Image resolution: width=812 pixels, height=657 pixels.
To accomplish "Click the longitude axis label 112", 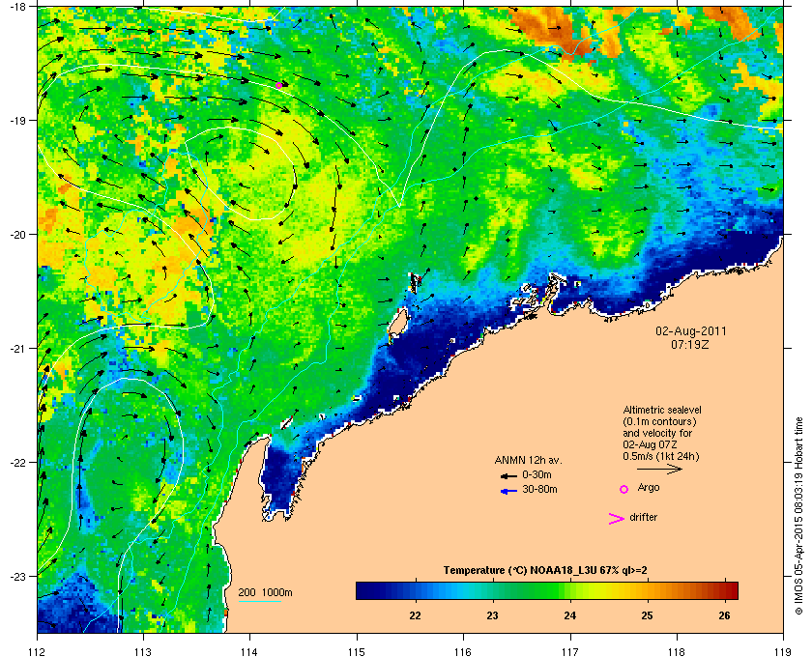I will coord(38,652).
